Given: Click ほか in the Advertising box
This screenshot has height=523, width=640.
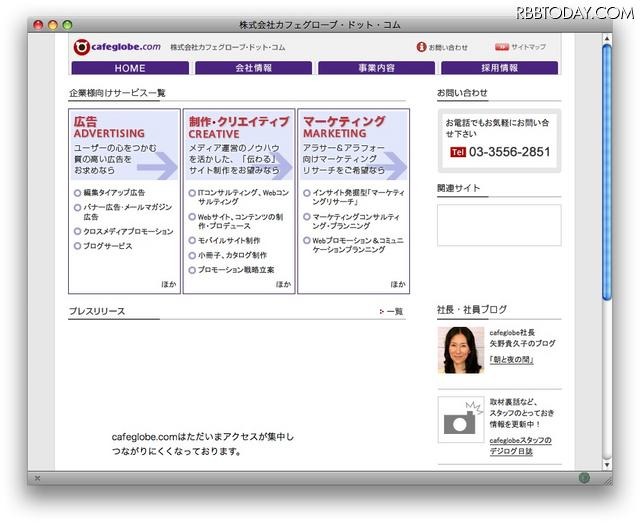Looking at the screenshot, I should 169,284.
